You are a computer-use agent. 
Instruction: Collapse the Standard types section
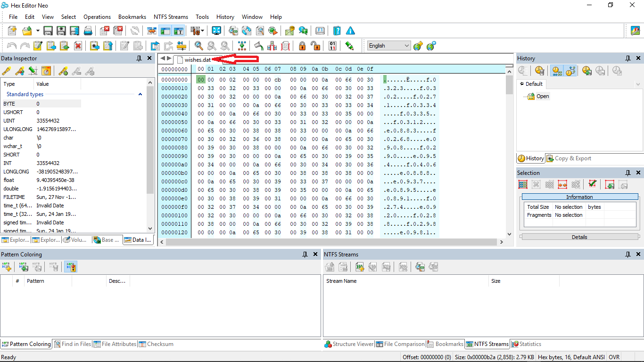click(x=140, y=94)
